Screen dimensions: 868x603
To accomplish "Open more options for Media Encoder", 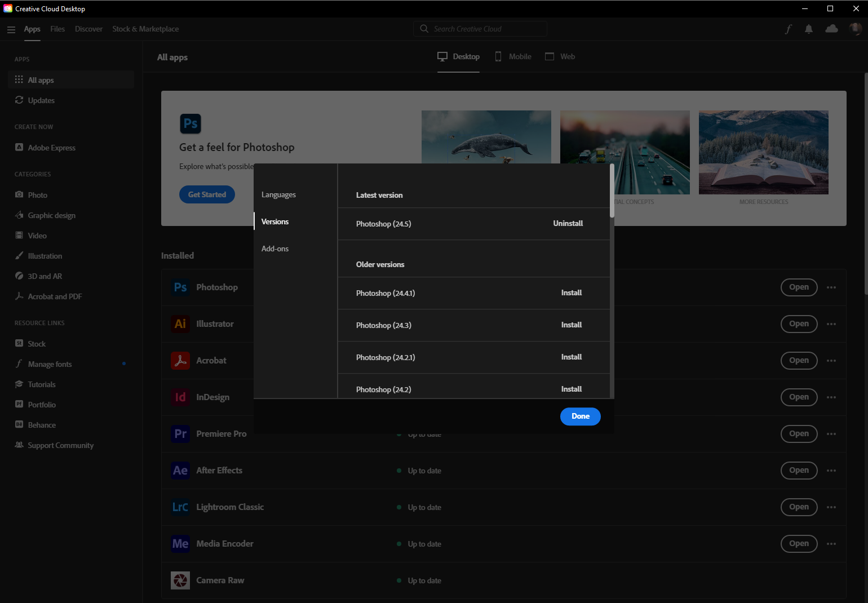I will click(831, 543).
